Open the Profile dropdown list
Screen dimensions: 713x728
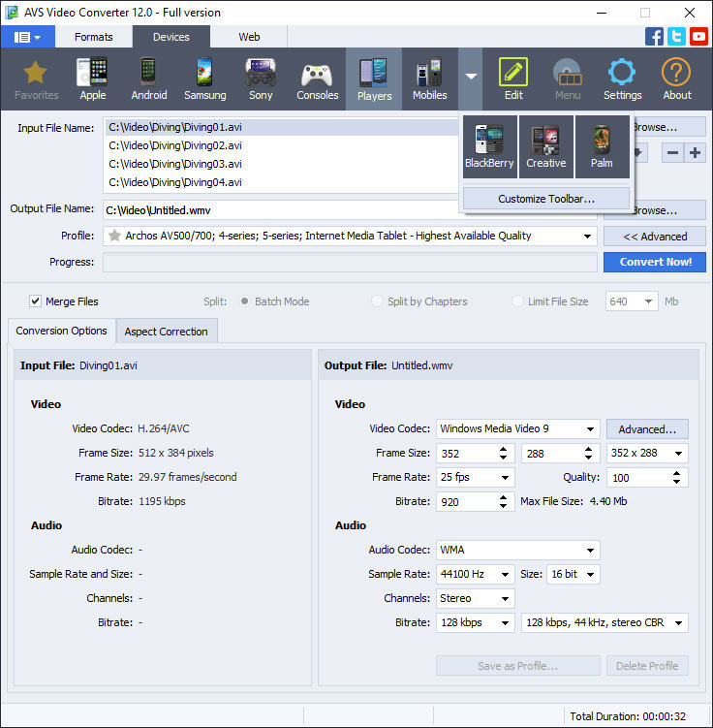(x=350, y=236)
